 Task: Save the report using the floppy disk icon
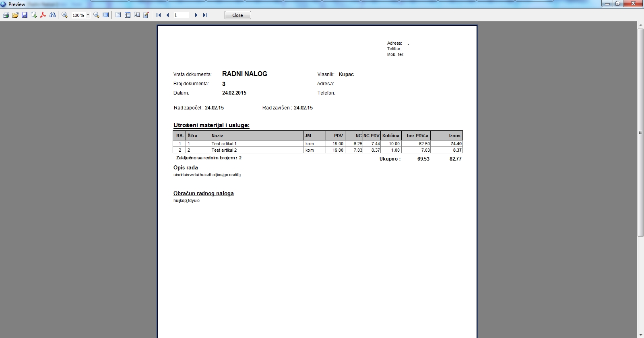tap(25, 15)
